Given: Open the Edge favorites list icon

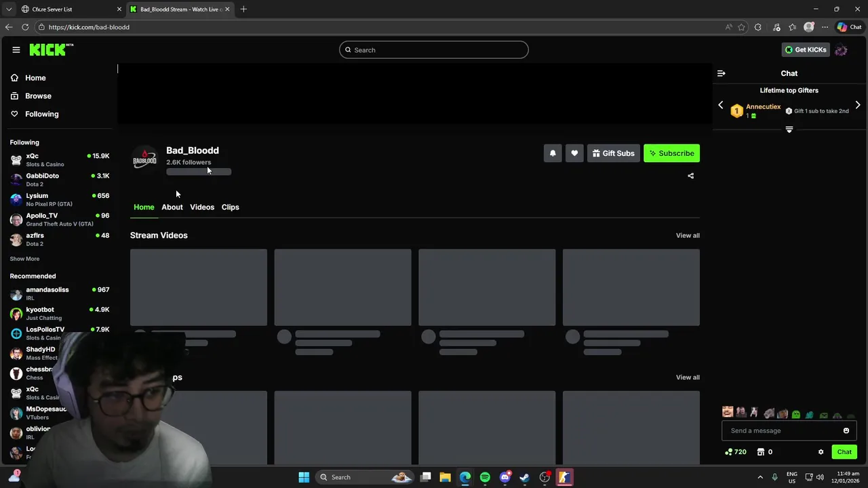Looking at the screenshot, I should (792, 27).
